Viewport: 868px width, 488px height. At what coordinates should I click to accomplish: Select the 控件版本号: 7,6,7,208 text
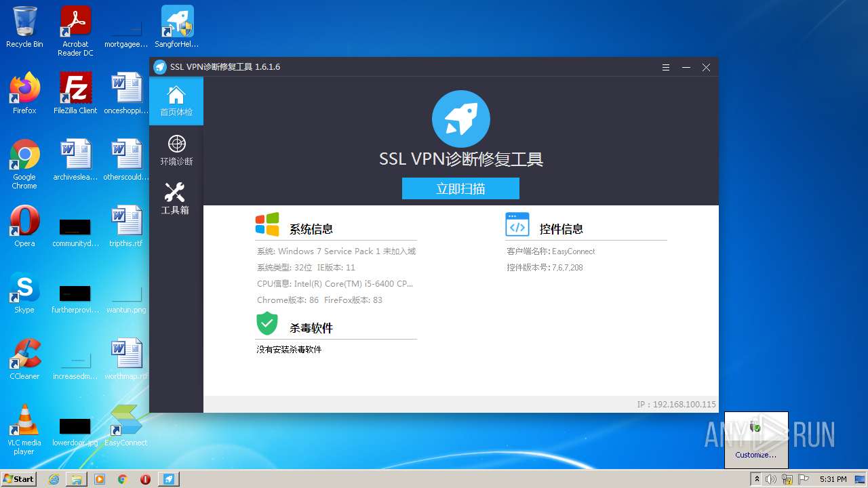click(545, 267)
